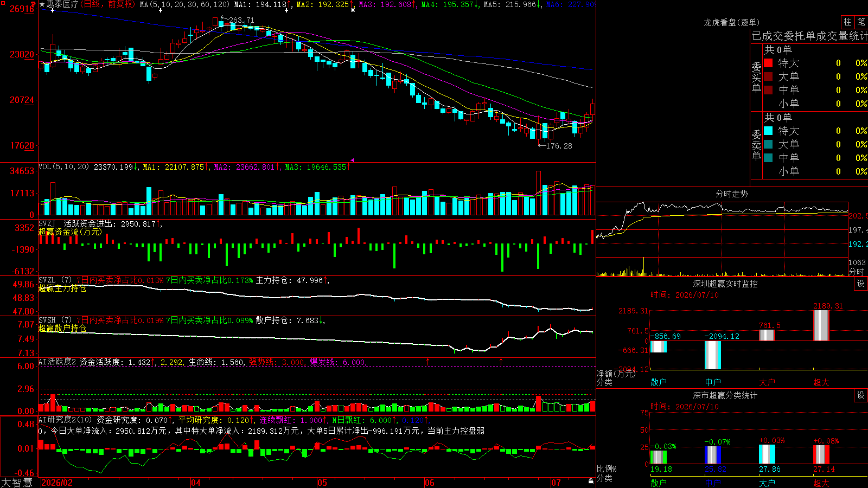Screen dimensions: 868x488
Task: Select the 2026/02 date marker
Action: (x=57, y=483)
